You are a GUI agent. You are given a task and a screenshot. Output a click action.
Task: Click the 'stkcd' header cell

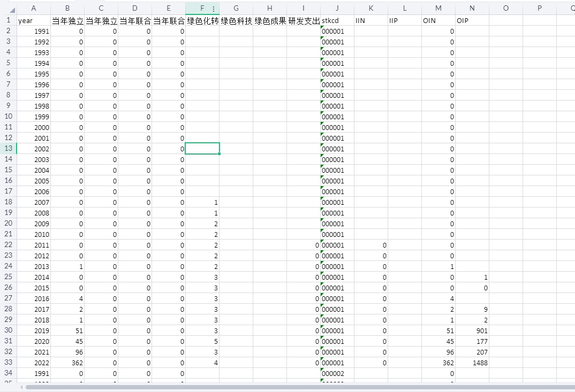click(x=337, y=20)
